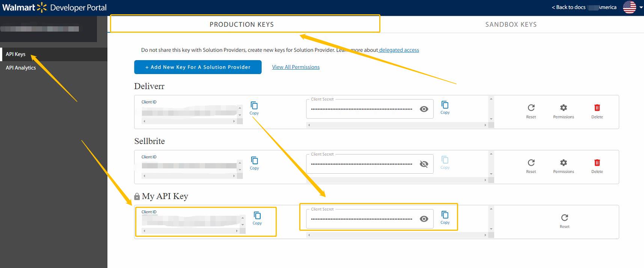Copy the Sellbrite Client ID
Viewport: 644px width, 268px height.
pyautogui.click(x=254, y=163)
